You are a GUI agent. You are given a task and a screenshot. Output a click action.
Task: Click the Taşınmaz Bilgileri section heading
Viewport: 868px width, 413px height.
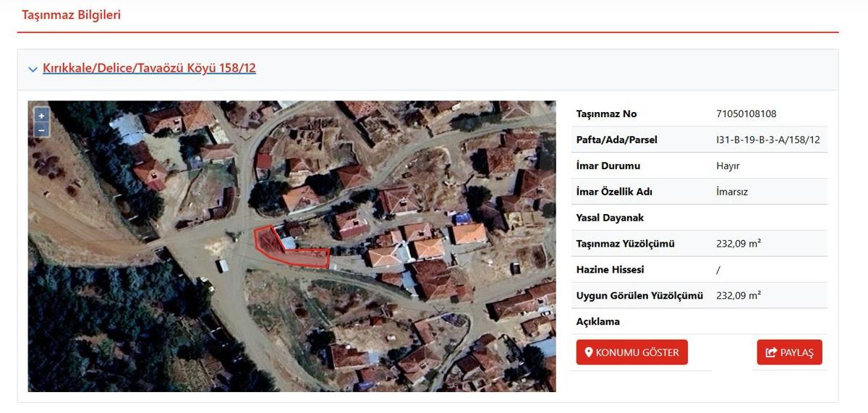(x=71, y=15)
